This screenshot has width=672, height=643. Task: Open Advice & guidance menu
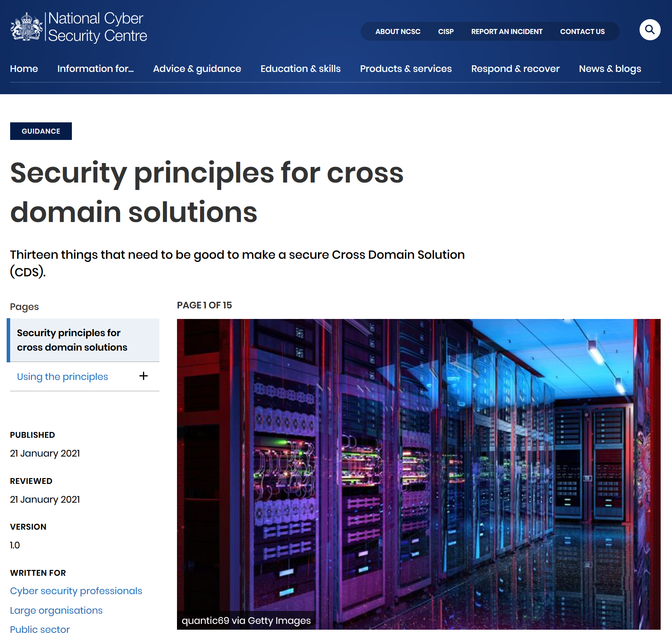pos(197,69)
